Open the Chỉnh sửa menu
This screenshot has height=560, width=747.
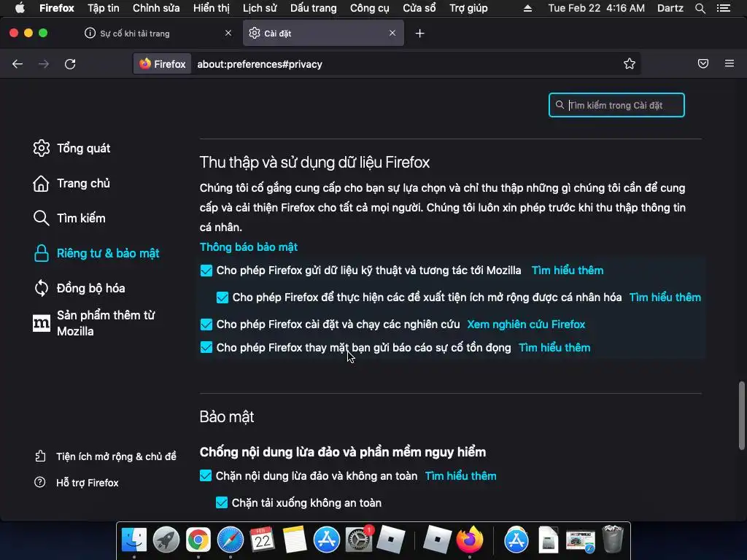coord(156,8)
